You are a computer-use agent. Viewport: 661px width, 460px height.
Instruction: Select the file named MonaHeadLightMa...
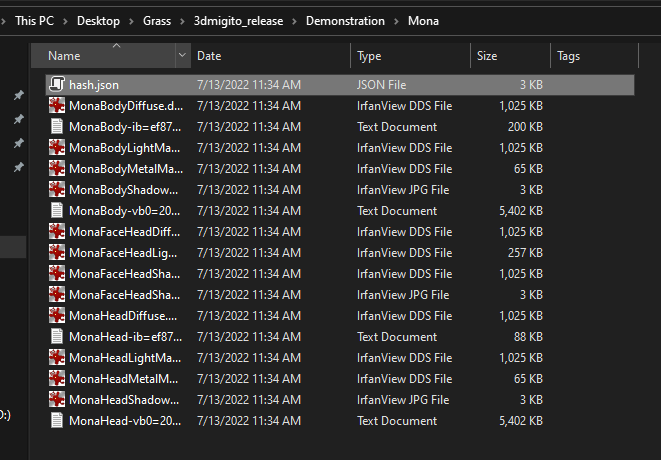pos(125,358)
